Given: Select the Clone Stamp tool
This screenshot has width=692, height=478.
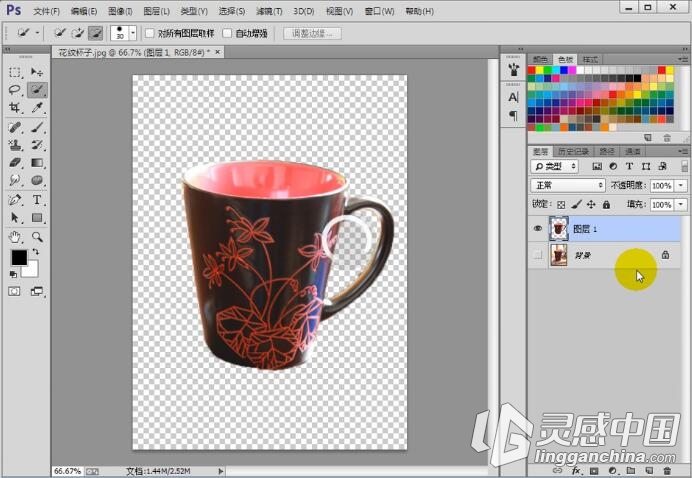Looking at the screenshot, I should point(15,145).
